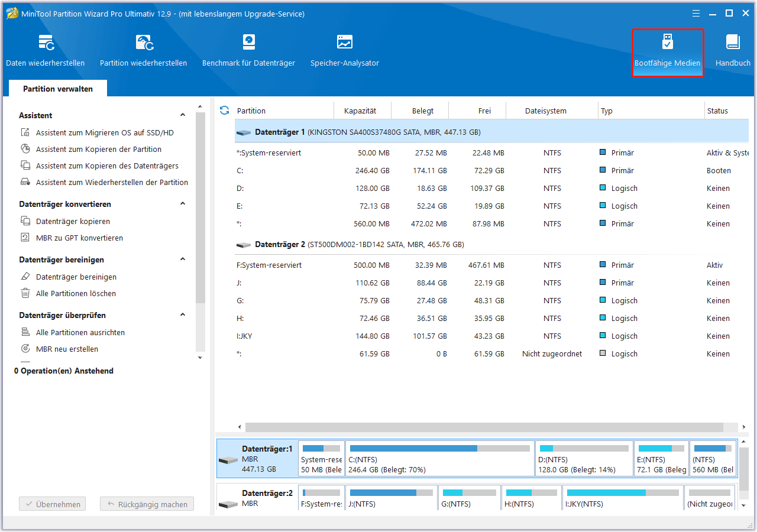Select I:JKY(NTFS) block in disk map
Viewport: 757px width, 532px height.
(623, 499)
